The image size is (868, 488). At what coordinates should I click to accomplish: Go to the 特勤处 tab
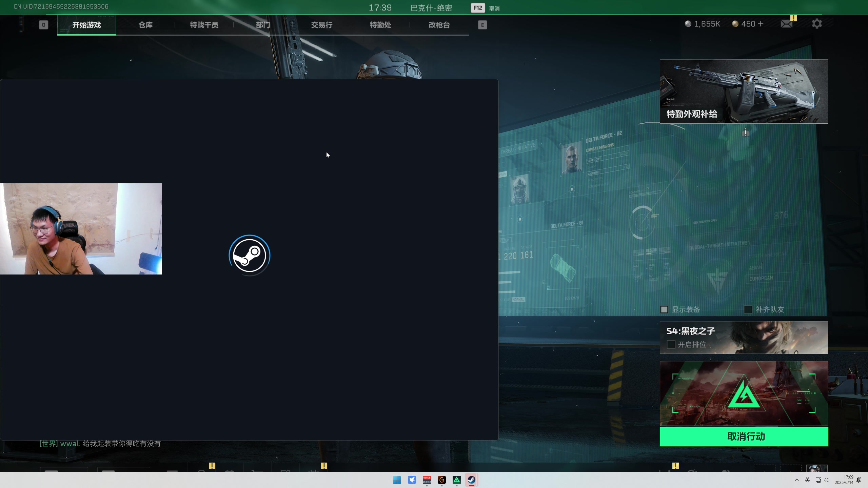[380, 25]
